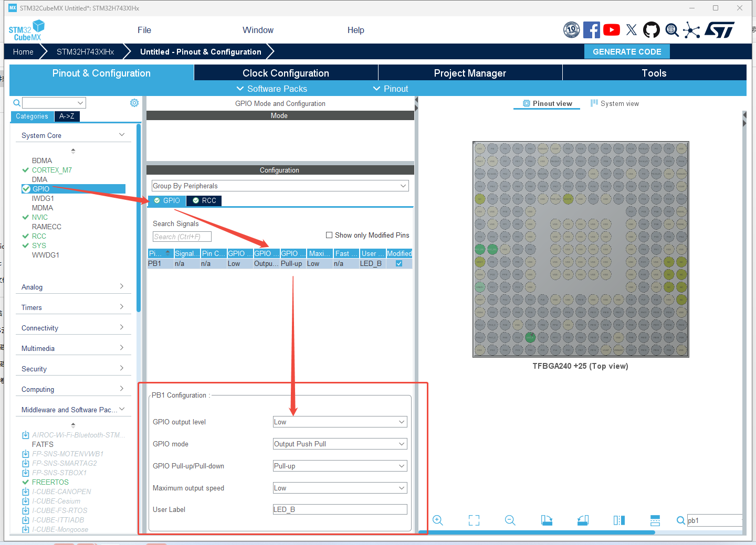Switch to Clock Configuration tab
This screenshot has height=545, width=756.
point(286,73)
